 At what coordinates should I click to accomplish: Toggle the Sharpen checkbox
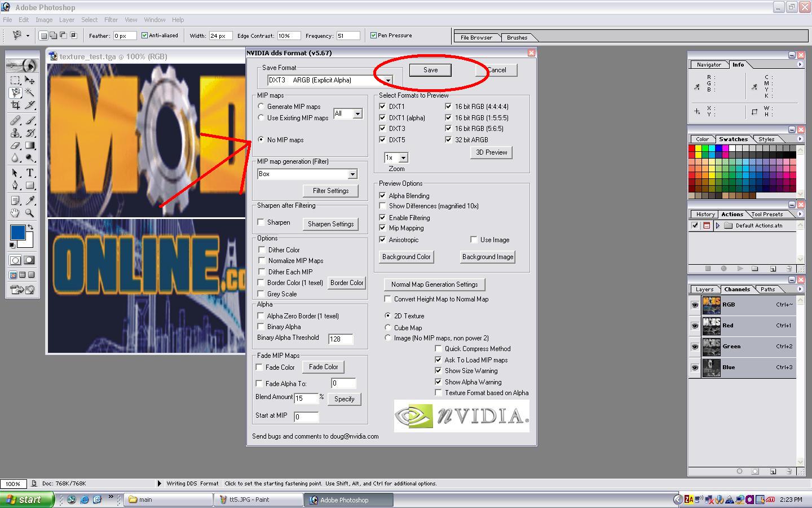(261, 222)
